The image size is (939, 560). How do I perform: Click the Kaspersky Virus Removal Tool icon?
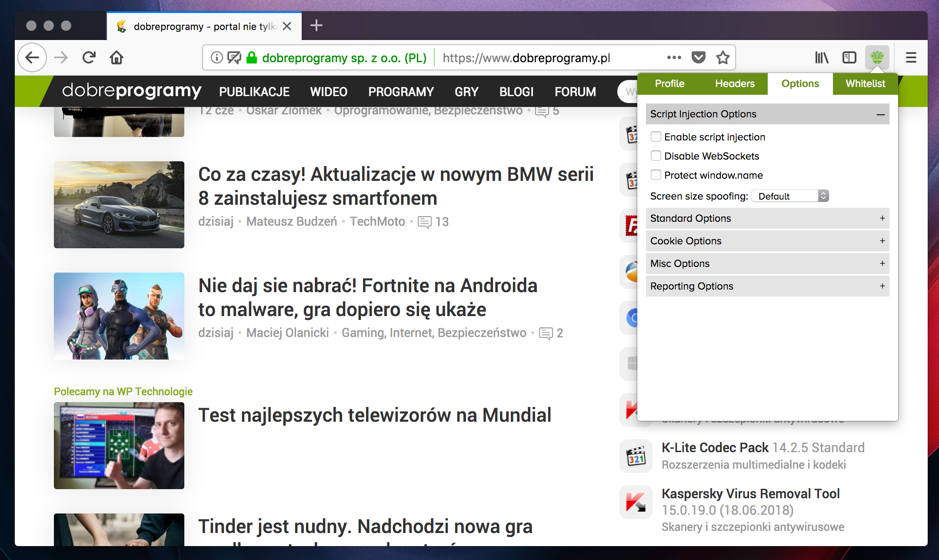tap(636, 502)
